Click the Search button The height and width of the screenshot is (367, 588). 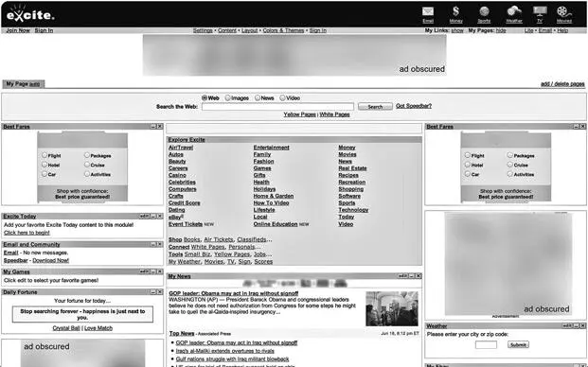[375, 107]
